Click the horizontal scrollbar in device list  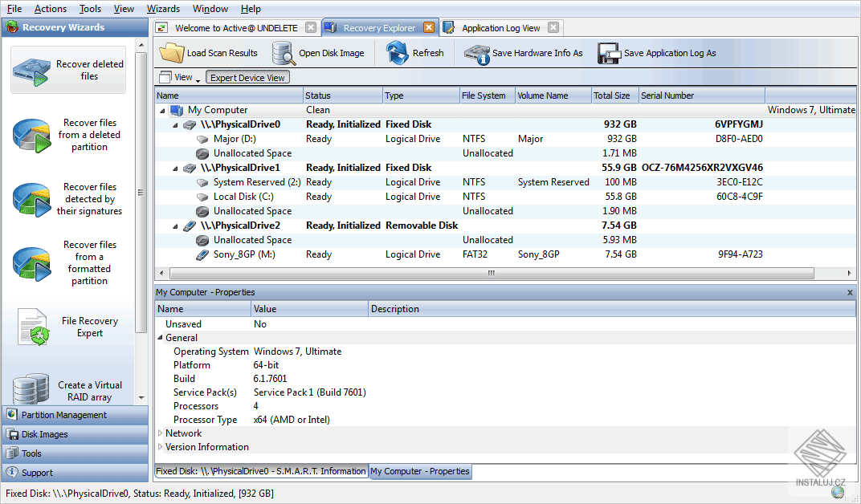click(492, 273)
